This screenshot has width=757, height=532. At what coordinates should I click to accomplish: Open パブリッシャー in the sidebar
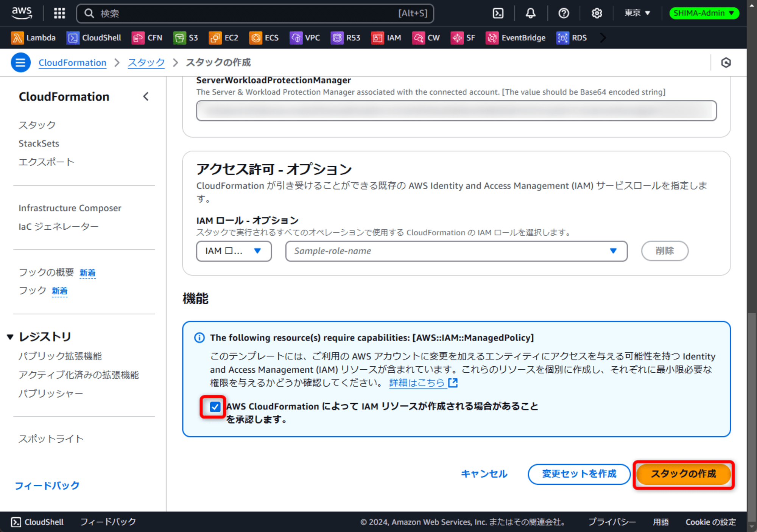[x=51, y=394]
